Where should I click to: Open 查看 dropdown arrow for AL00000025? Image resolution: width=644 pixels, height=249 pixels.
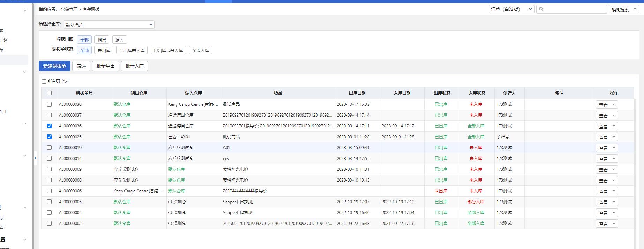(x=614, y=137)
